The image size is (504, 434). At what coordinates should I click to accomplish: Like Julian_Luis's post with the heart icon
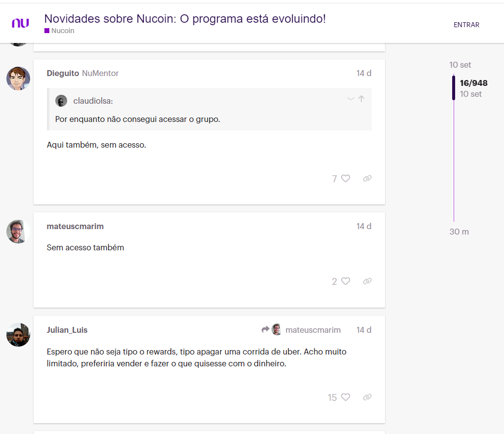pos(346,397)
